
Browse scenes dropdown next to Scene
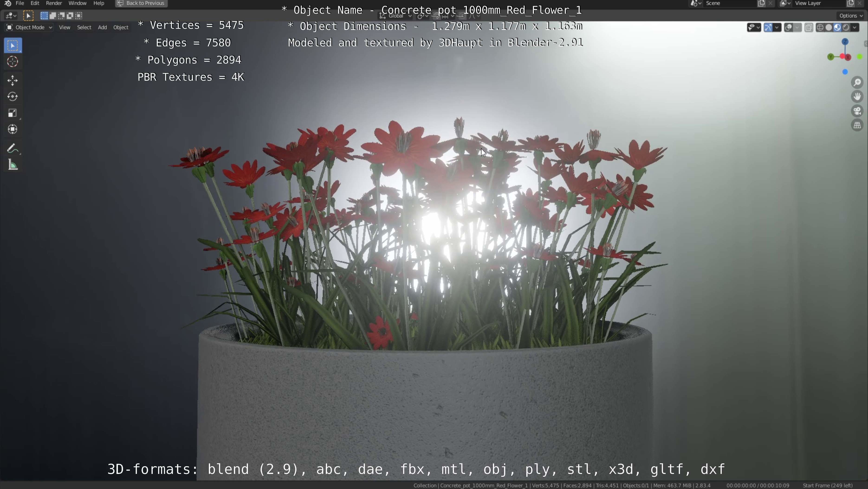click(696, 3)
